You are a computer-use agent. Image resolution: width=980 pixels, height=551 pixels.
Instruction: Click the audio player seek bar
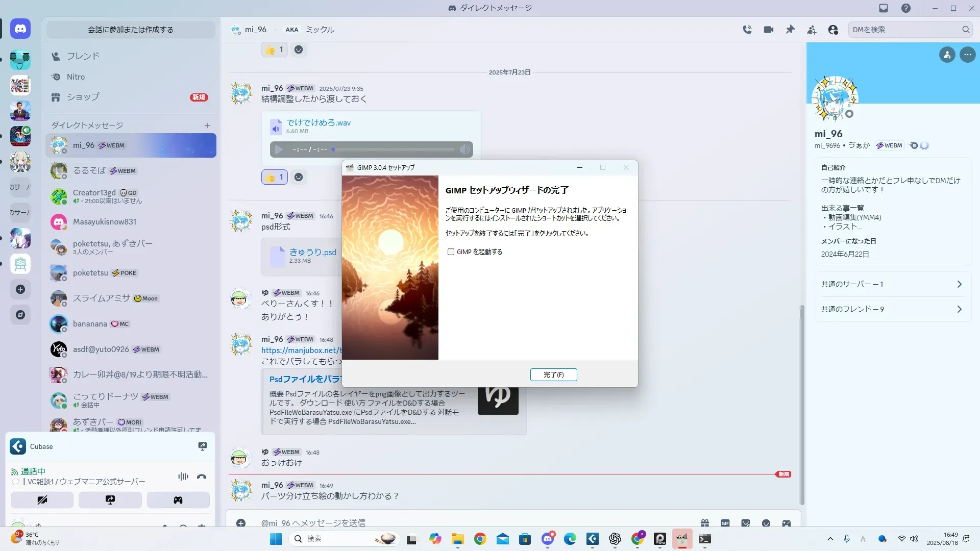click(x=393, y=149)
